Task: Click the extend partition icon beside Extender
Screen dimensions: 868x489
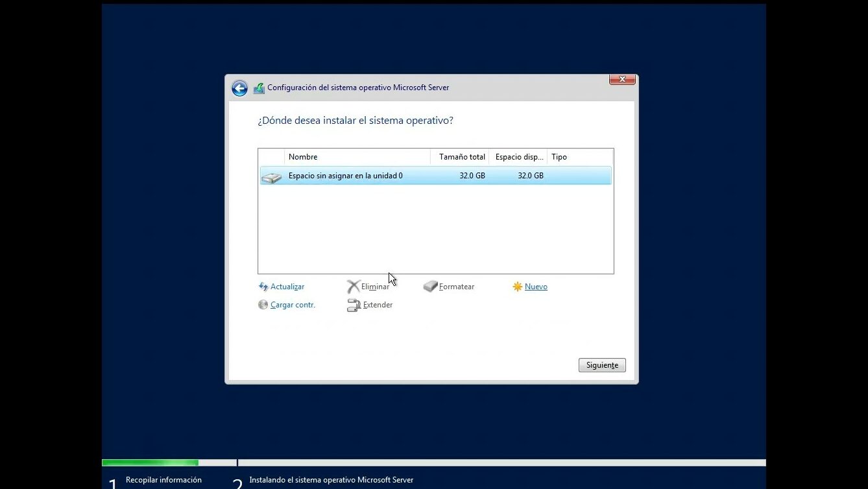Action: pyautogui.click(x=354, y=305)
